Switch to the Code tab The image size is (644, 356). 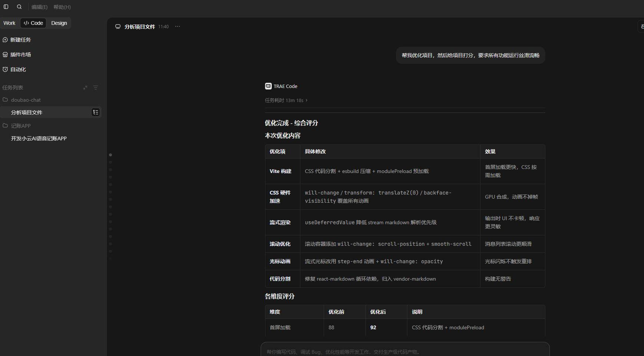[33, 23]
